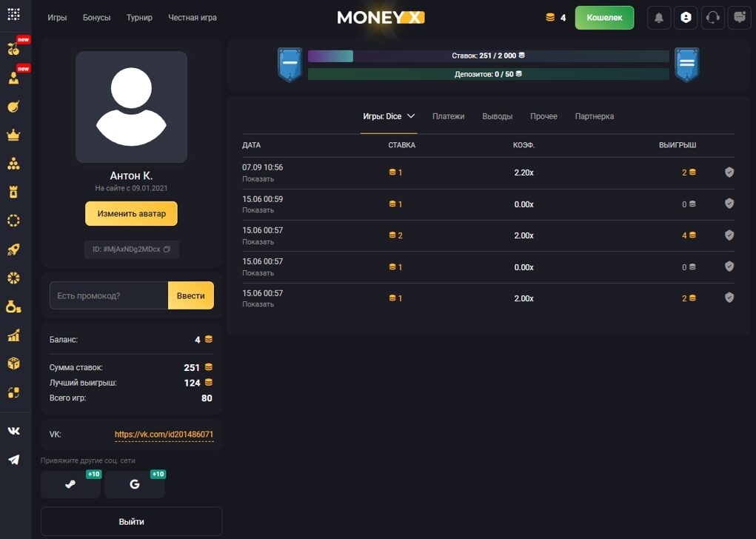The height and width of the screenshot is (539, 756).
Task: Click the MONEY X logo
Action: (x=381, y=18)
